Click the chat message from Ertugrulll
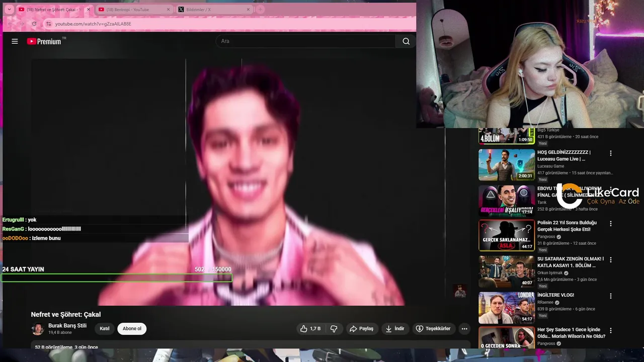Screen dimensions: 644x362 tap(19, 220)
